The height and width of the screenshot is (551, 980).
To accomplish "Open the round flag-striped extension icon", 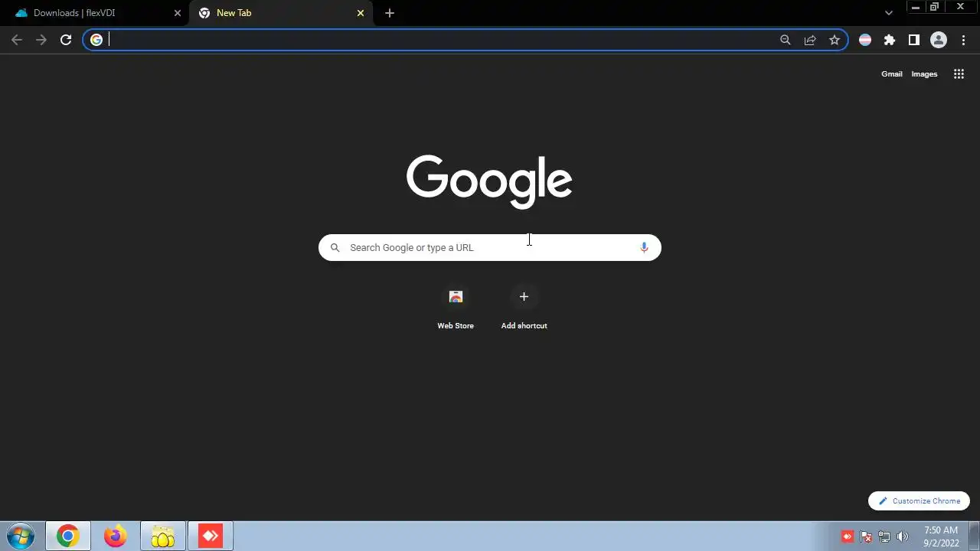I will pyautogui.click(x=865, y=40).
